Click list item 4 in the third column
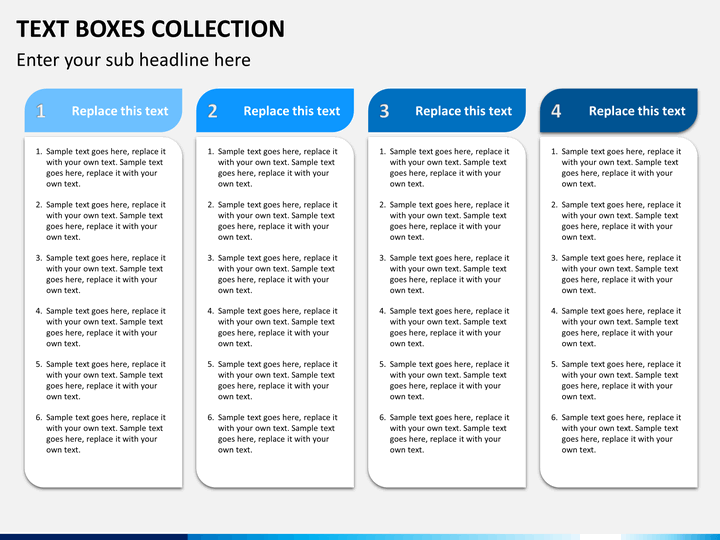This screenshot has width=720, height=540. [x=444, y=327]
